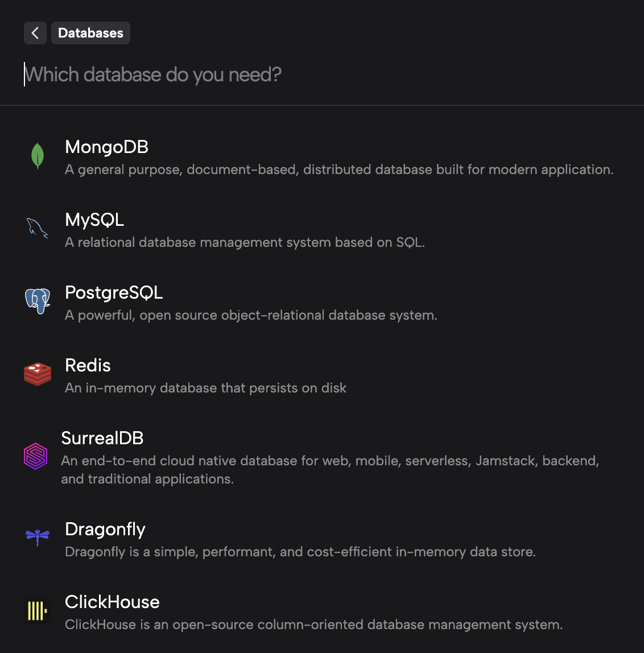Click the Databases breadcrumb label
Screen dimensions: 644x653
tap(90, 33)
